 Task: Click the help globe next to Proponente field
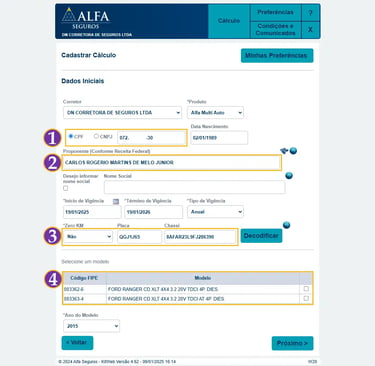[293, 151]
